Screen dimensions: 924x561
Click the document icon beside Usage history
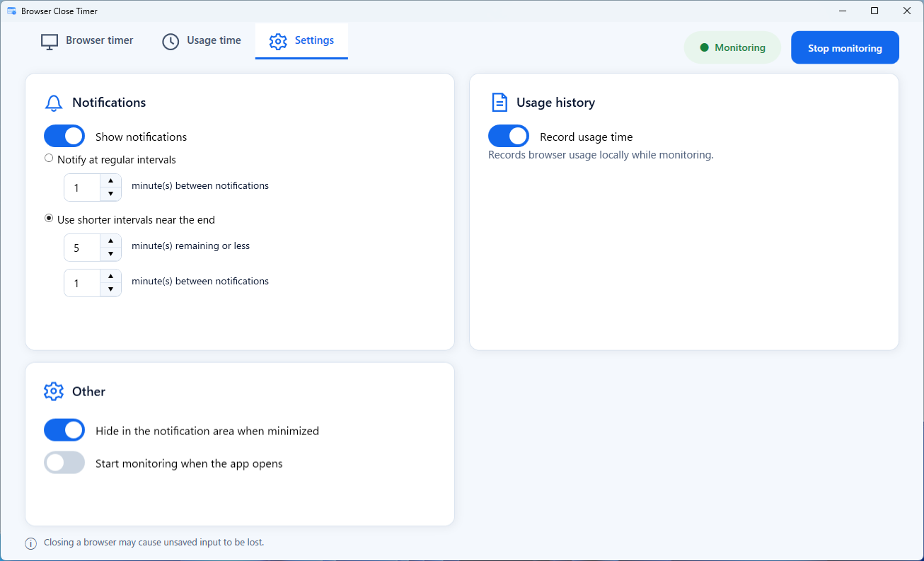point(499,103)
